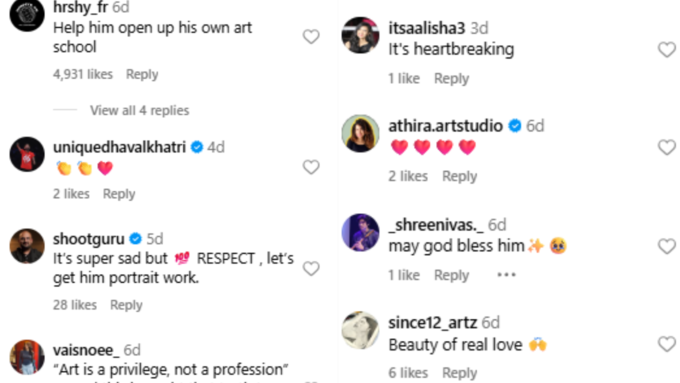The image size is (680, 383).
Task: Open athira.artstudio username link
Action: pos(445,126)
